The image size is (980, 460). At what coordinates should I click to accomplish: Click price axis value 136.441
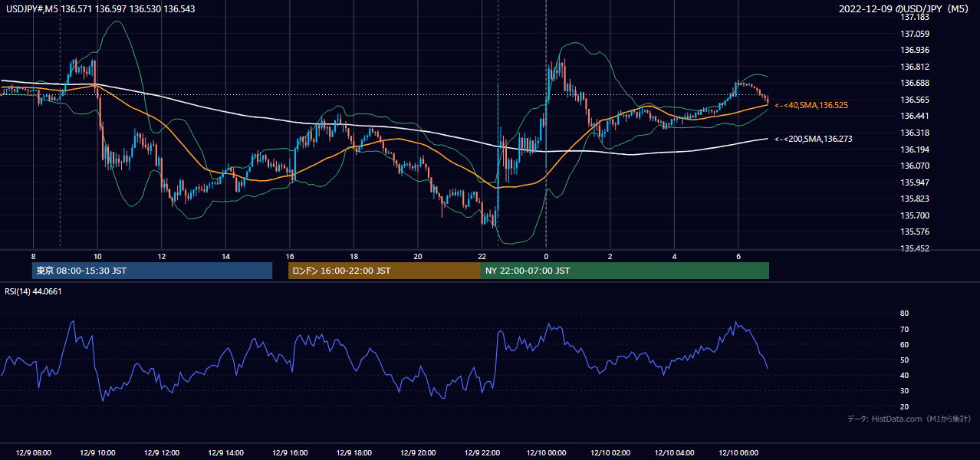tap(915, 116)
